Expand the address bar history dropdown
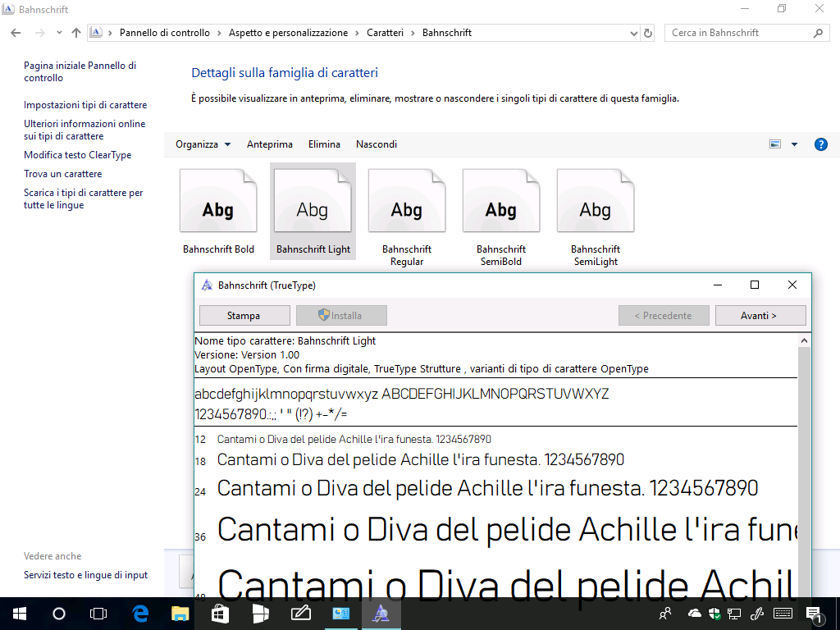 pyautogui.click(x=634, y=33)
